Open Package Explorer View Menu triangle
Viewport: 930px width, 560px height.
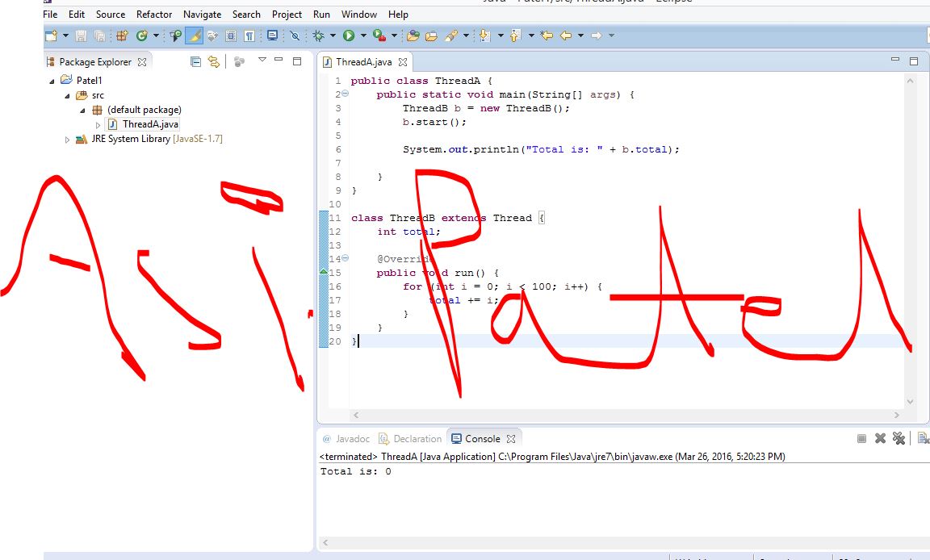click(x=262, y=60)
